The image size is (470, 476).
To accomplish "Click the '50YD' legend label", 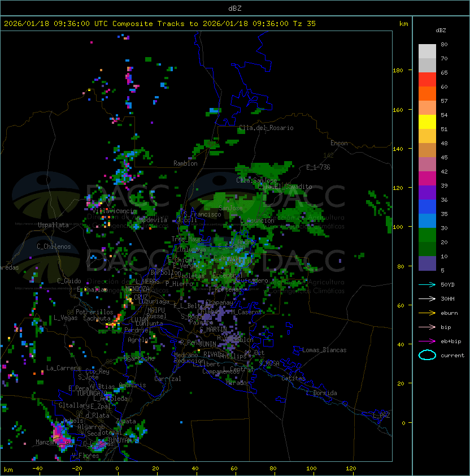I will click(x=447, y=284).
